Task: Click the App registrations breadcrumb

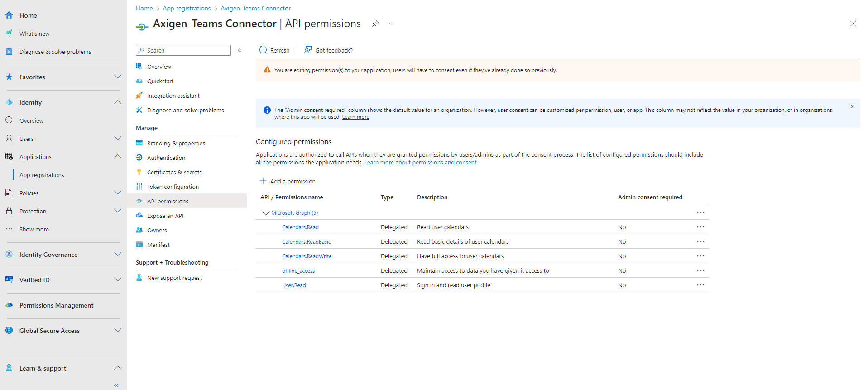Action: click(x=187, y=8)
